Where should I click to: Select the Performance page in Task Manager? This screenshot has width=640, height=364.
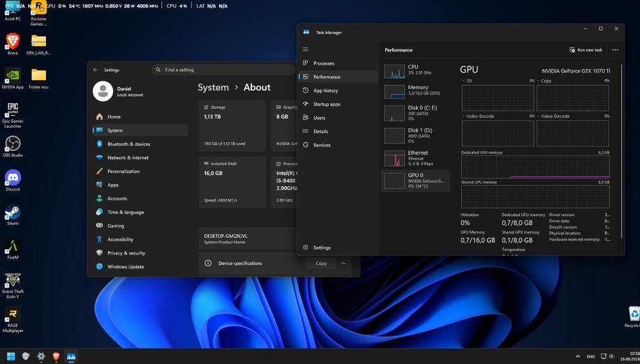[x=337, y=77]
